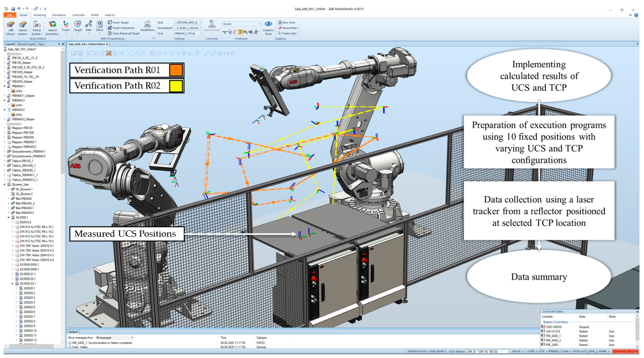Click View Robot at Target
Screen dimensions: 644x358
pos(124,33)
